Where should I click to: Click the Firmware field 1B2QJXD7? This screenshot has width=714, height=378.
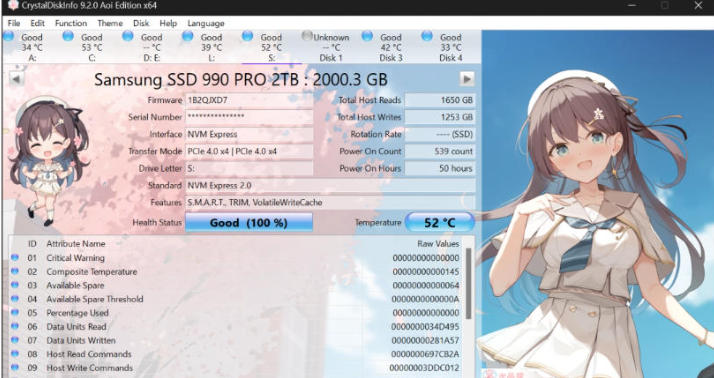pos(249,100)
